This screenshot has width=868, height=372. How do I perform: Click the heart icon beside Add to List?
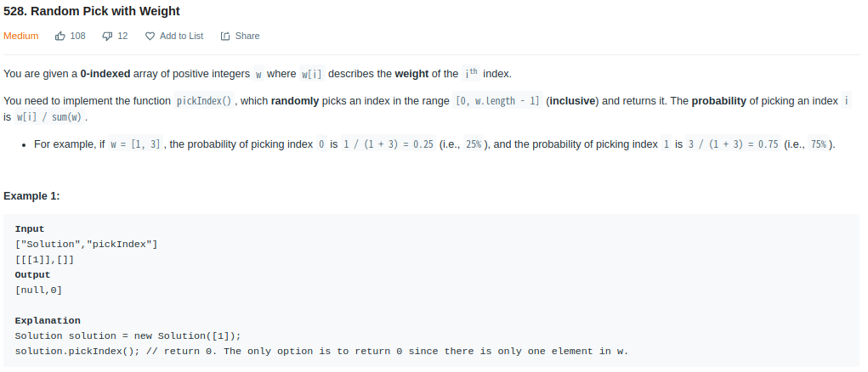pos(150,36)
